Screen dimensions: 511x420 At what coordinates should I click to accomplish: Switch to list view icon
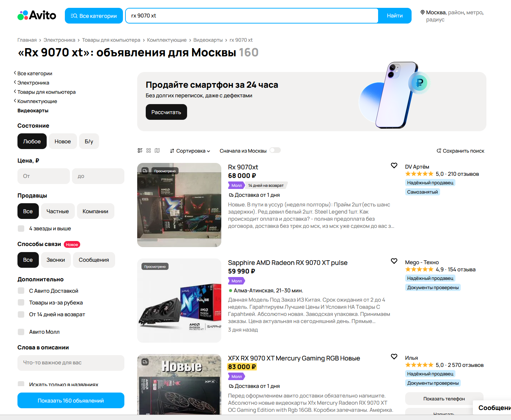pyautogui.click(x=140, y=150)
